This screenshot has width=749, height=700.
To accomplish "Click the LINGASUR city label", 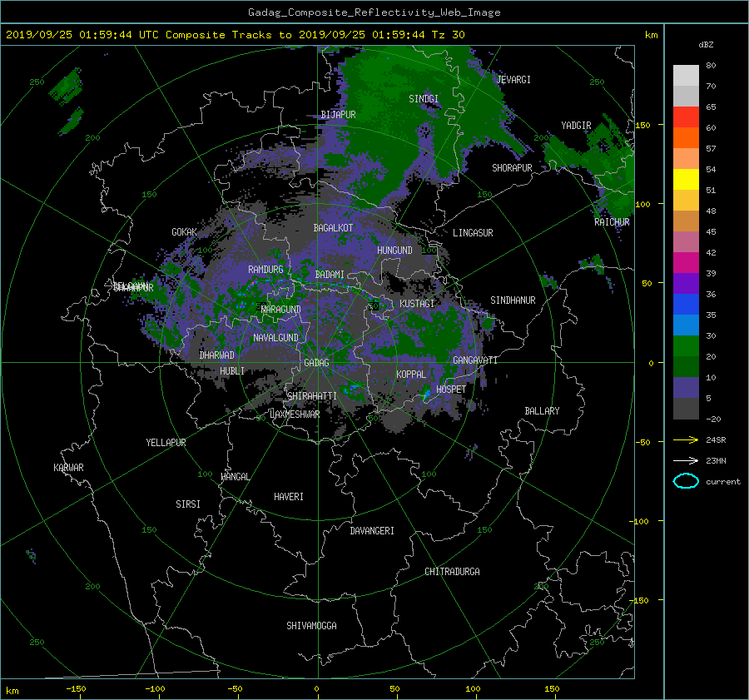I will (473, 233).
